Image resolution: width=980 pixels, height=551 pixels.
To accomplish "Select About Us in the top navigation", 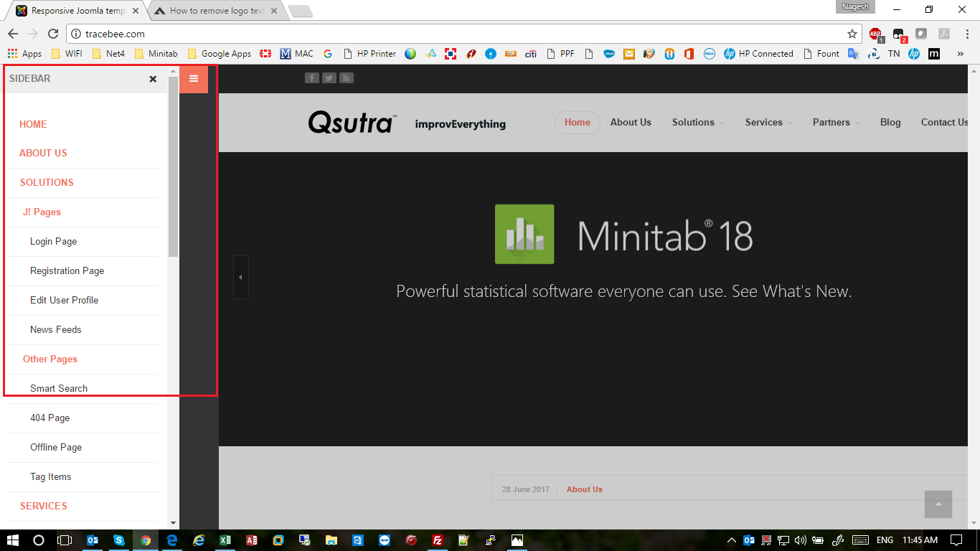I will tap(631, 123).
